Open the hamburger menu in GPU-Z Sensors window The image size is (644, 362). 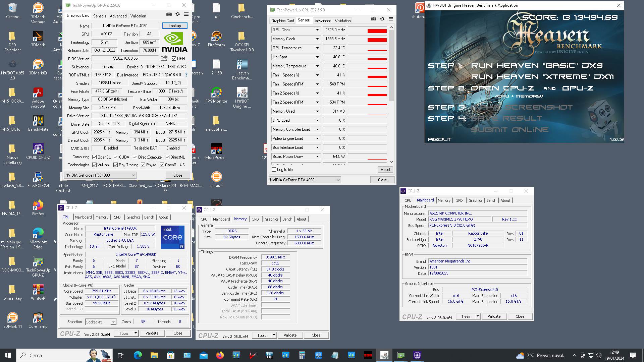391,19
